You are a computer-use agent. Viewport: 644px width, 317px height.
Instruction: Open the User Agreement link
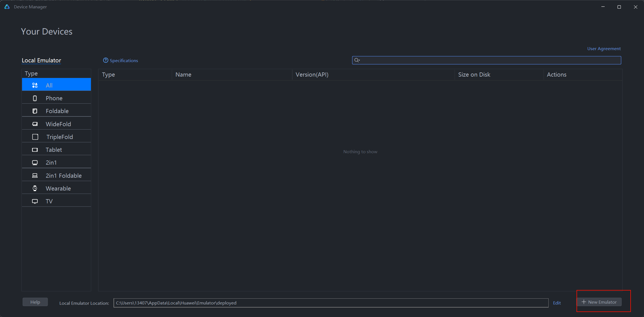[604, 48]
